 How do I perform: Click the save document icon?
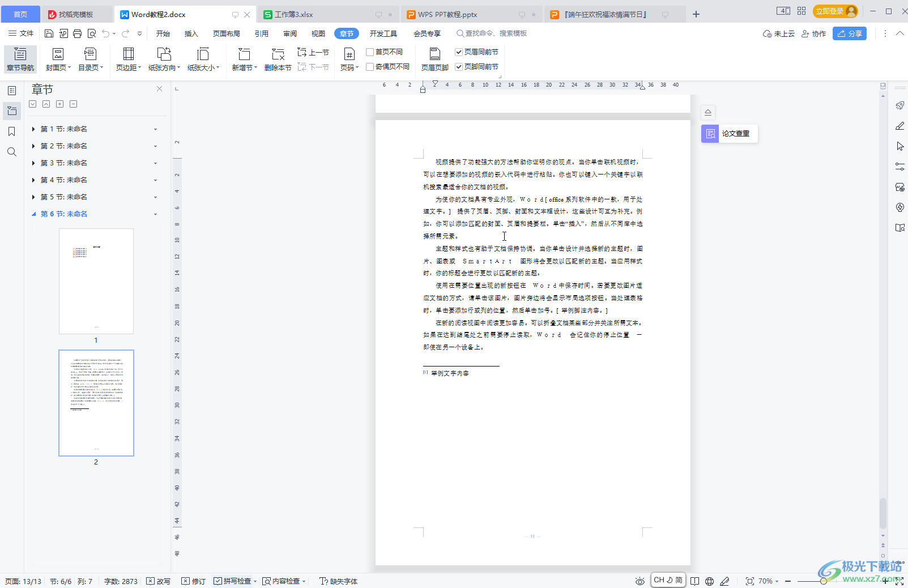(49, 33)
